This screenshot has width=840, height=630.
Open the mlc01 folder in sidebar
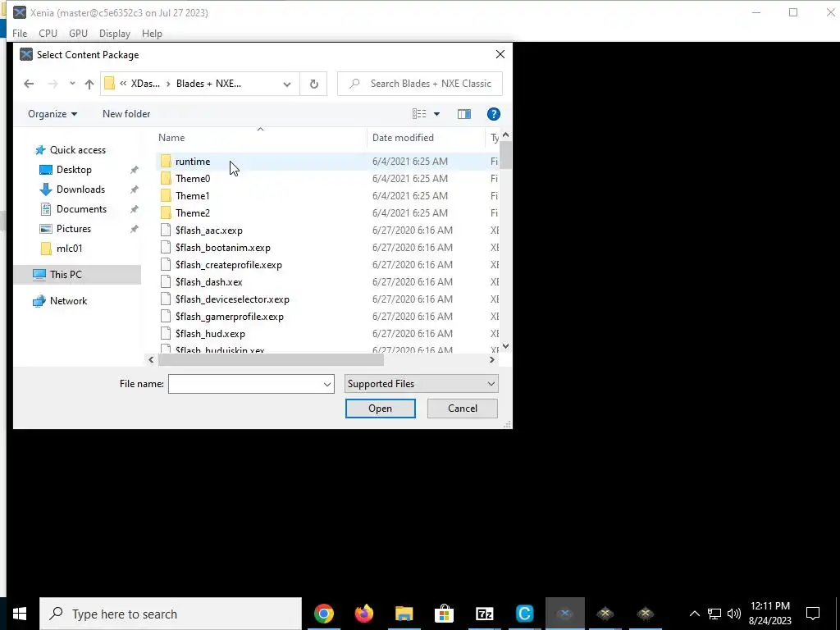point(69,248)
